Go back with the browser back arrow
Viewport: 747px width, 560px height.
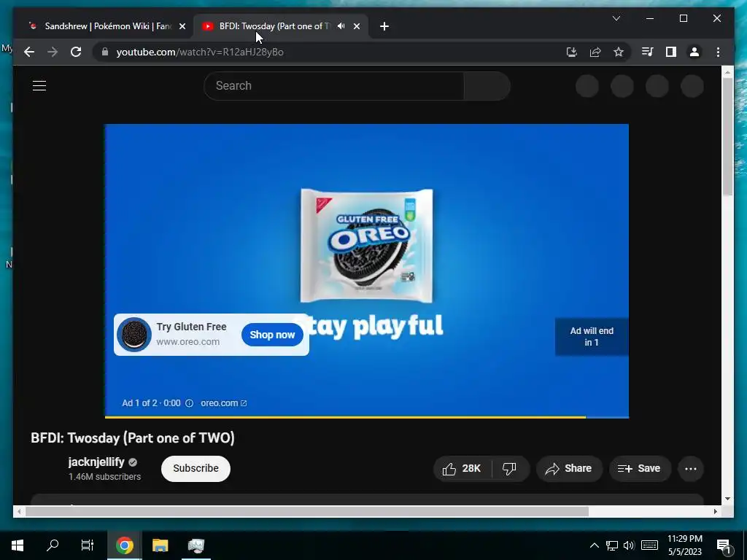29,52
